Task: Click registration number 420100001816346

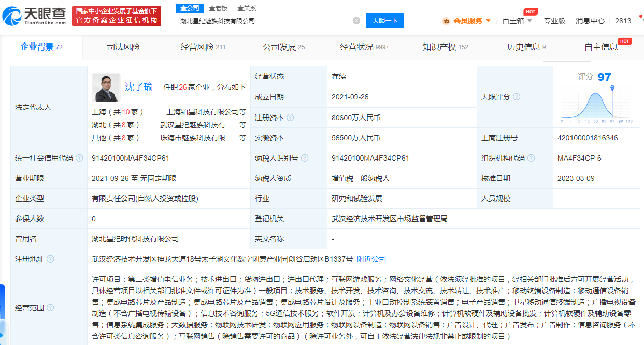Action: (588, 138)
